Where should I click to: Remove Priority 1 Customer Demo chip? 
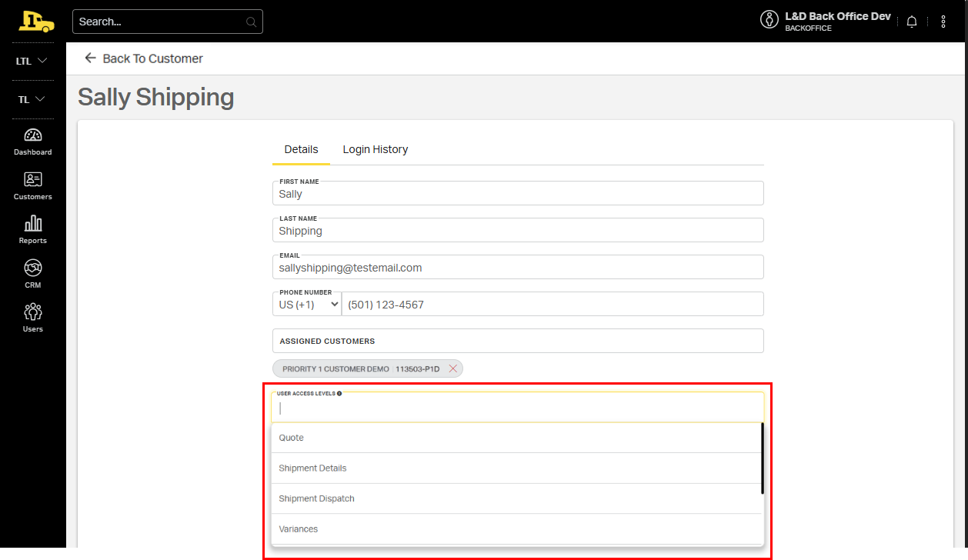point(453,369)
